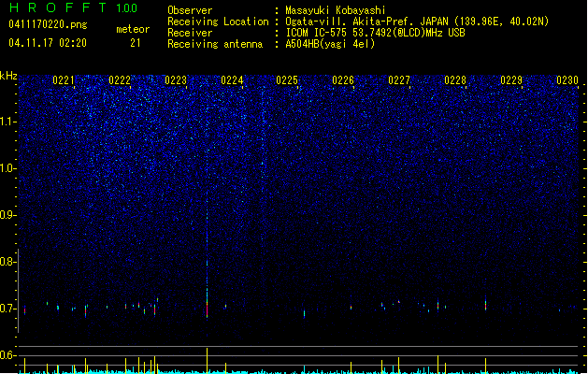Click the "meteor" count label
The width and height of the screenshot is (588, 374).
pyautogui.click(x=133, y=29)
